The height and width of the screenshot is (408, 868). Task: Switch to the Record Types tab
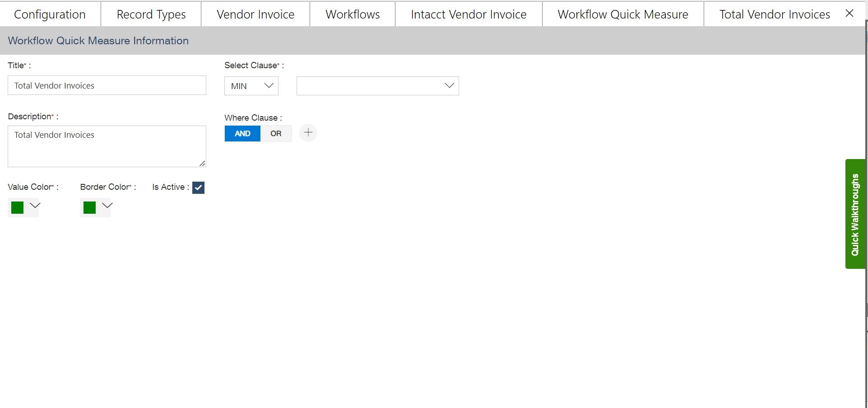151,14
